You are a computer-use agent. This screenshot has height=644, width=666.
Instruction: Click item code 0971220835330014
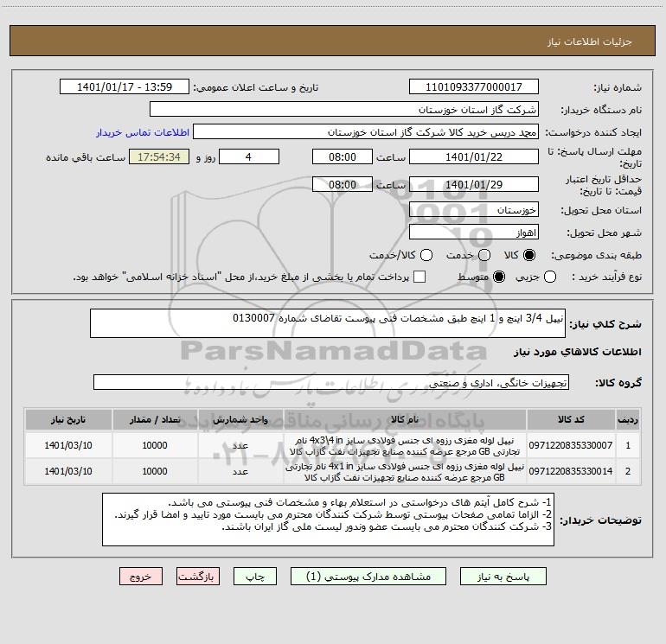[571, 471]
